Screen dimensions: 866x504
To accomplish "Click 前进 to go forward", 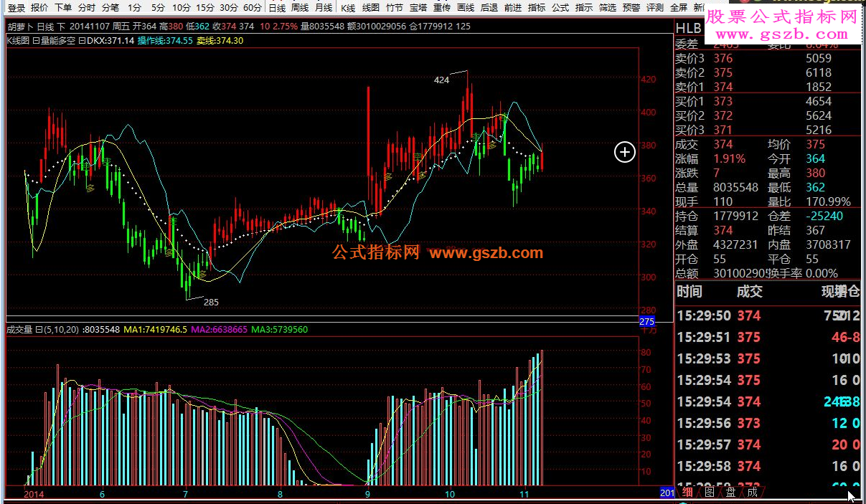I will coord(513,8).
